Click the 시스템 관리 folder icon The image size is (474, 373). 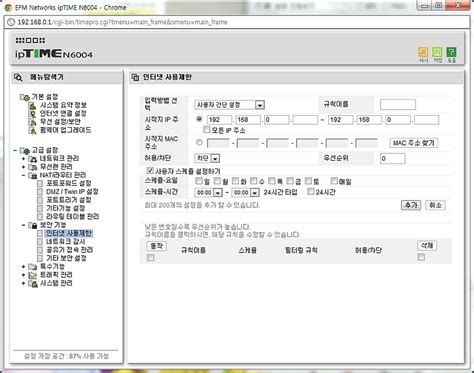tap(33, 283)
